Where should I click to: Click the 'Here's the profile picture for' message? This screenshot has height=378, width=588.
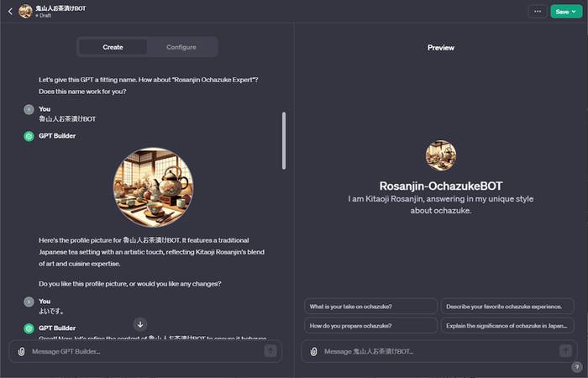tap(151, 252)
